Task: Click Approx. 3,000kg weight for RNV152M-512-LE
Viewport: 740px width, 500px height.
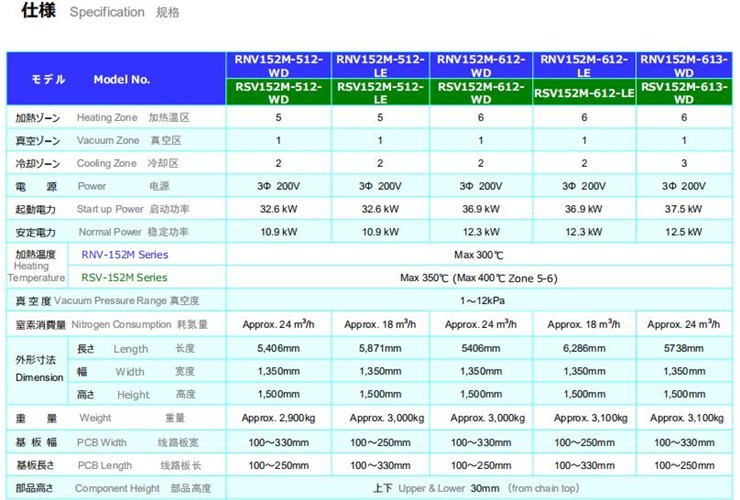Action: (x=387, y=418)
